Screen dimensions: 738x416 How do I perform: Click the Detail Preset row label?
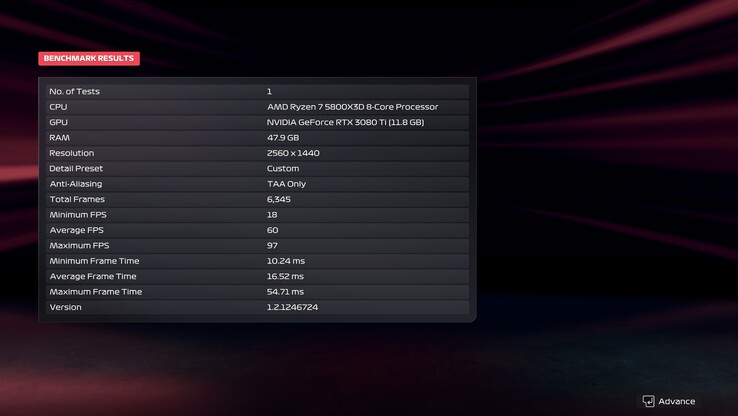[74, 169]
